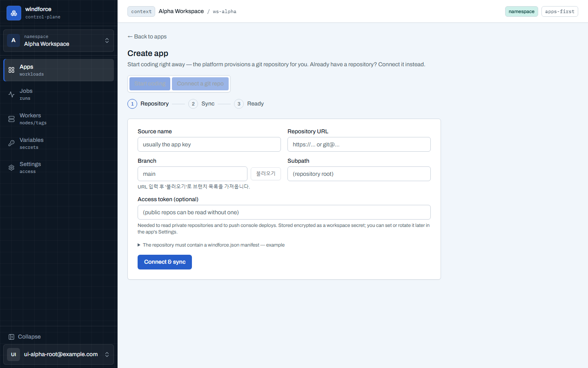Focus the Repository URL field

pos(359,144)
